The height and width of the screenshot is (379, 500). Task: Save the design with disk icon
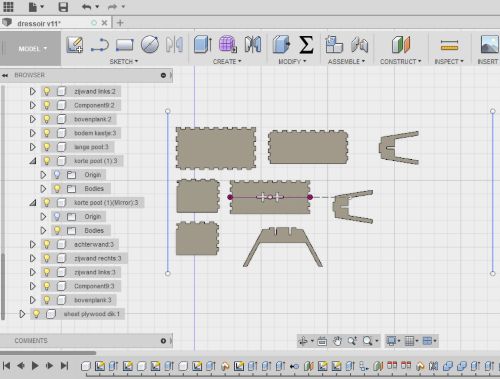point(63,7)
